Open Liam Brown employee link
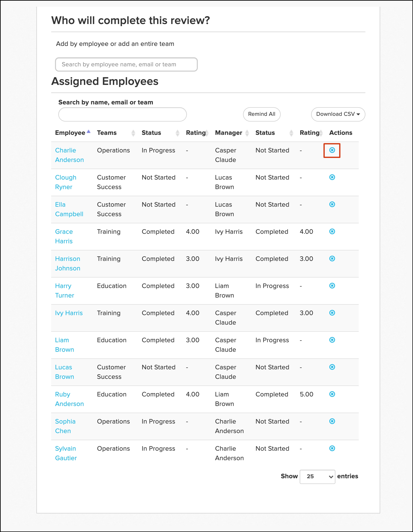 pos(64,345)
